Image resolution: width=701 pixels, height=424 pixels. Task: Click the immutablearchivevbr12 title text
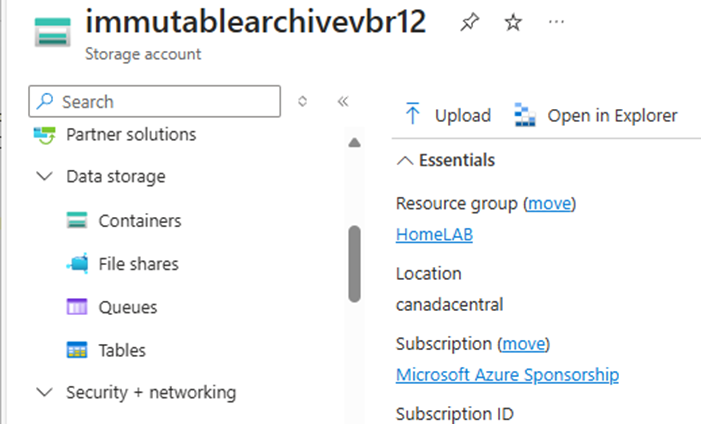pyautogui.click(x=256, y=21)
